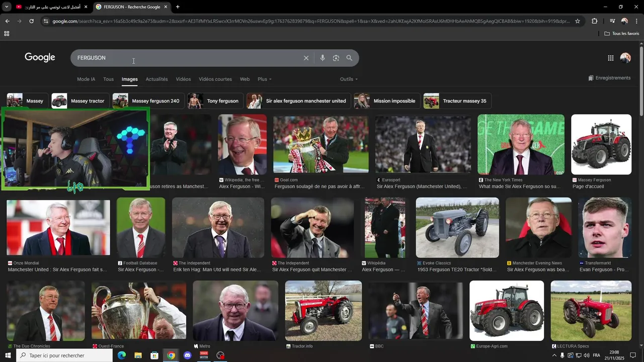Open the Chrome profile avatar in the toolbar

[x=624, y=21]
